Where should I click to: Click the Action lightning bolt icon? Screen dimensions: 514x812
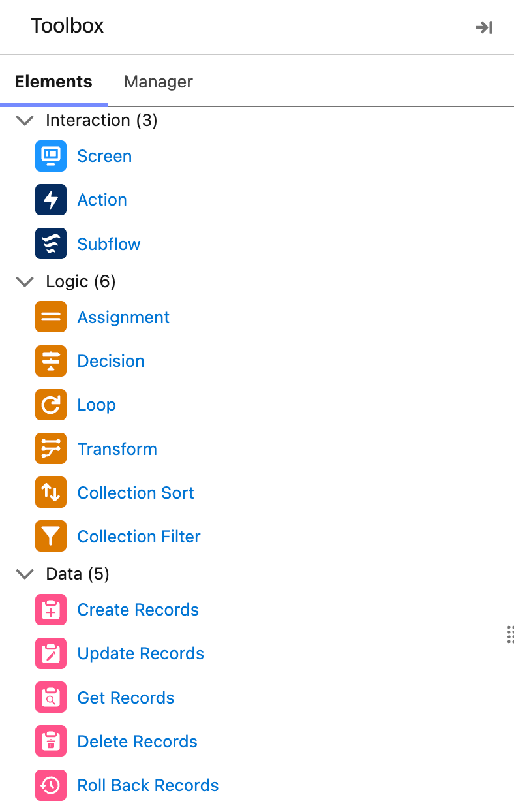pos(51,200)
